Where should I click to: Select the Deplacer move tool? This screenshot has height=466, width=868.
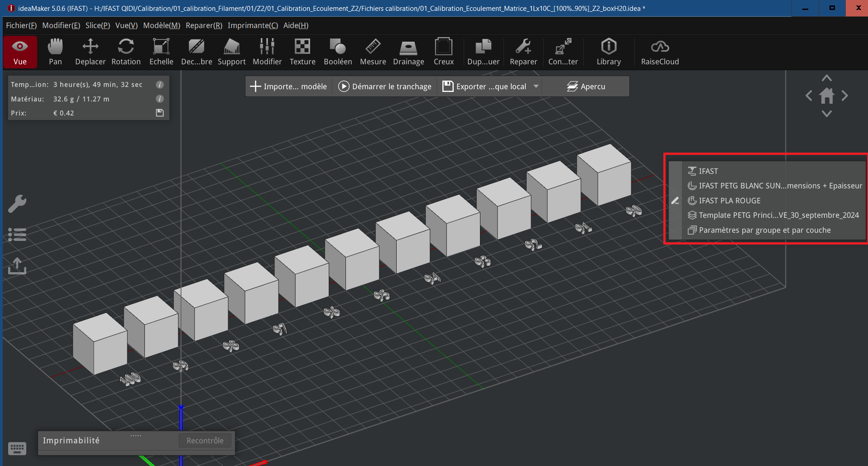90,52
